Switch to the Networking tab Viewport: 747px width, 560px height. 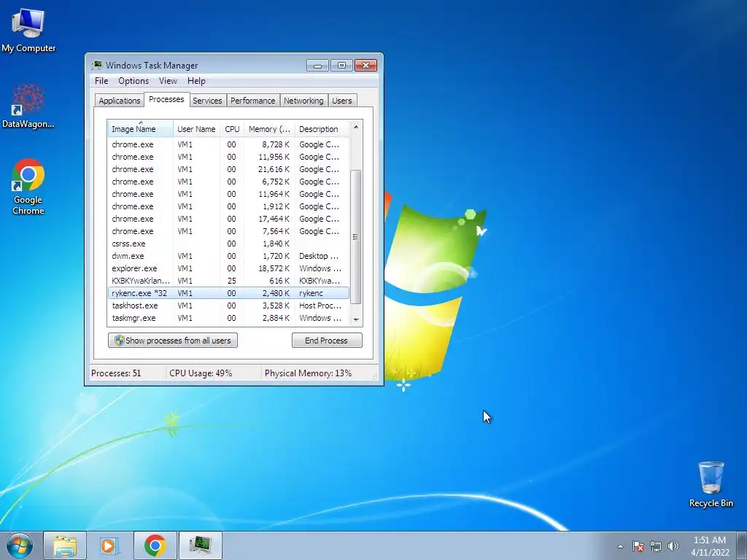[x=303, y=101]
